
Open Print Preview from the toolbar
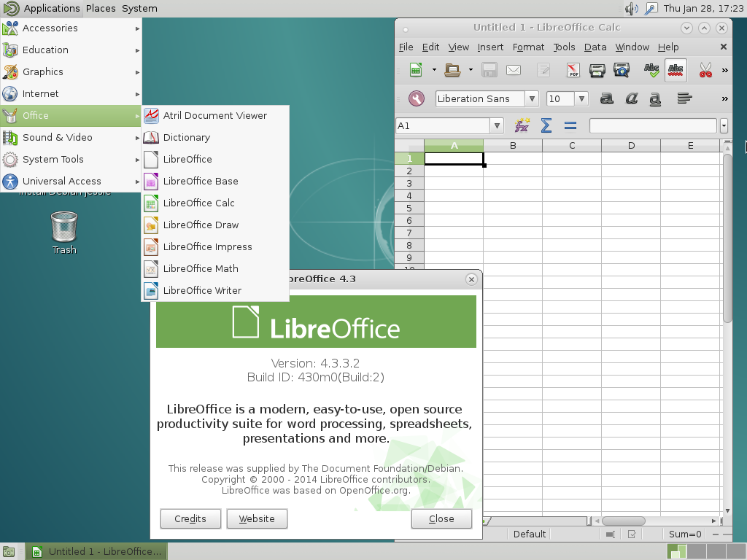click(x=622, y=70)
